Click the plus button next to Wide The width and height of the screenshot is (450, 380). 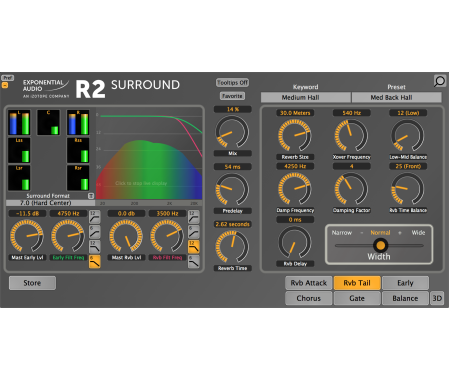(400, 233)
